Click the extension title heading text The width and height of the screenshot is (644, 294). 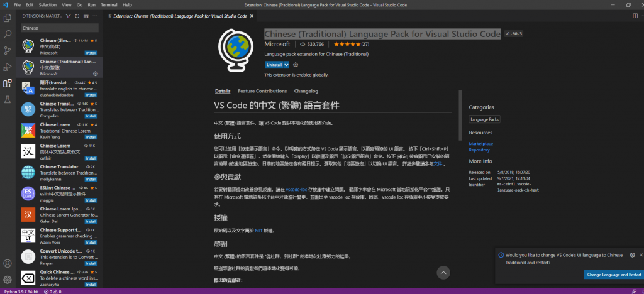pos(382,34)
